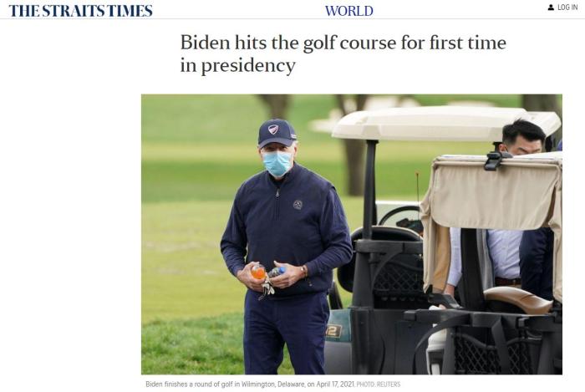The image size is (585, 392).
Task: Click the wristwatch in the photo
Action: click(303, 271)
